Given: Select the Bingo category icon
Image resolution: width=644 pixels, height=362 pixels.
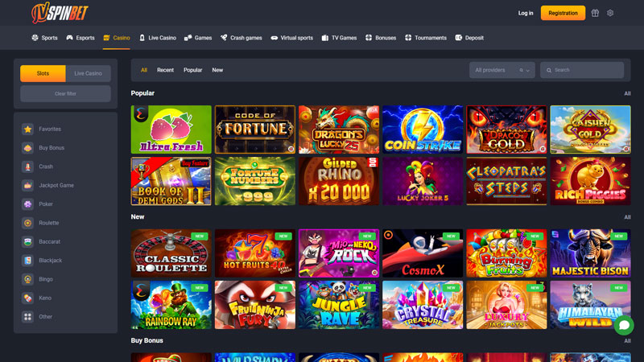Looking at the screenshot, I should [x=27, y=279].
